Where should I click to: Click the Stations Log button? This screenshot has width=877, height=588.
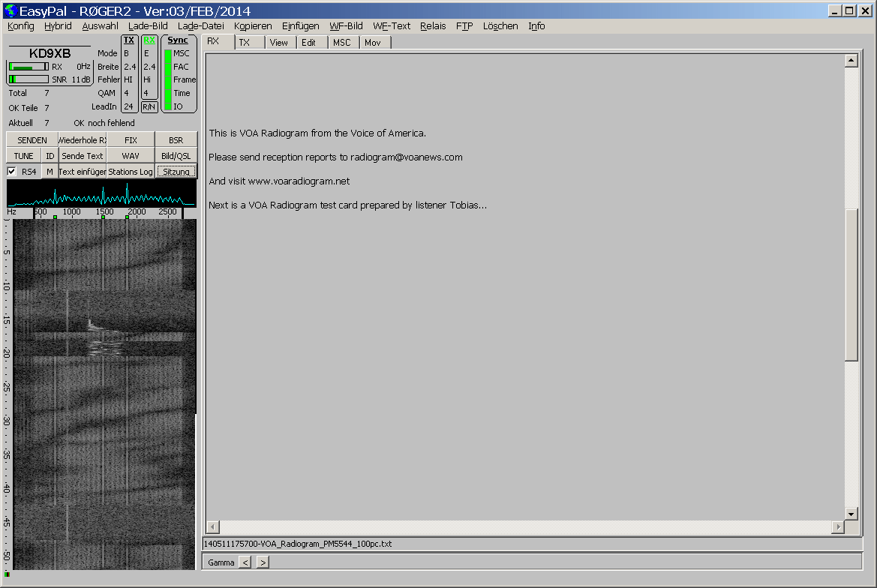(x=131, y=172)
